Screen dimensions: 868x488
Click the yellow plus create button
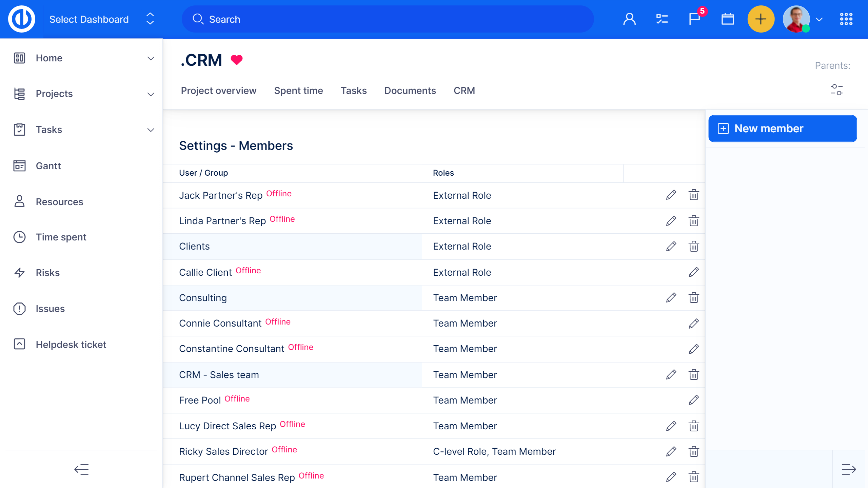click(x=761, y=19)
